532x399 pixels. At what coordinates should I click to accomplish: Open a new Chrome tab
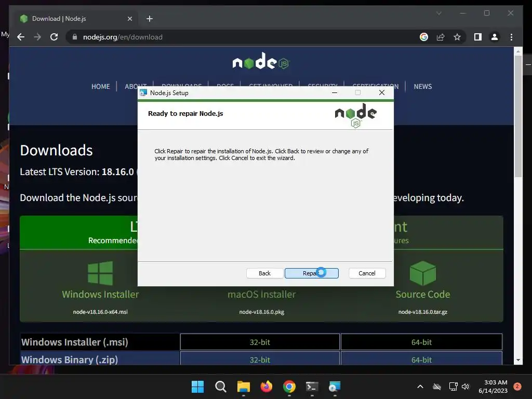(150, 19)
